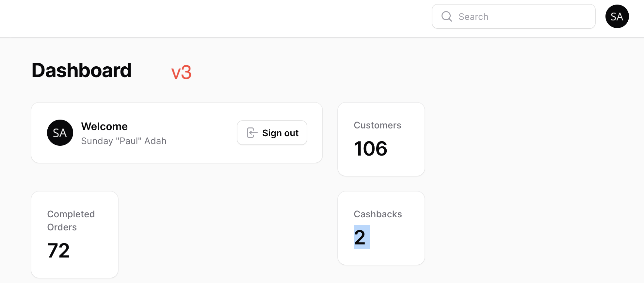This screenshot has width=644, height=283.
Task: Click the Sign out button
Action: 272,133
